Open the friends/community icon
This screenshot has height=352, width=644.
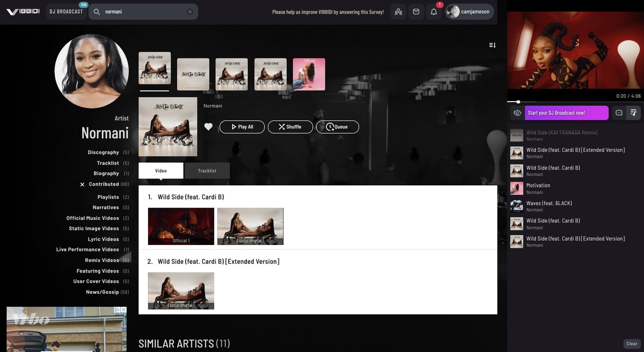(398, 11)
